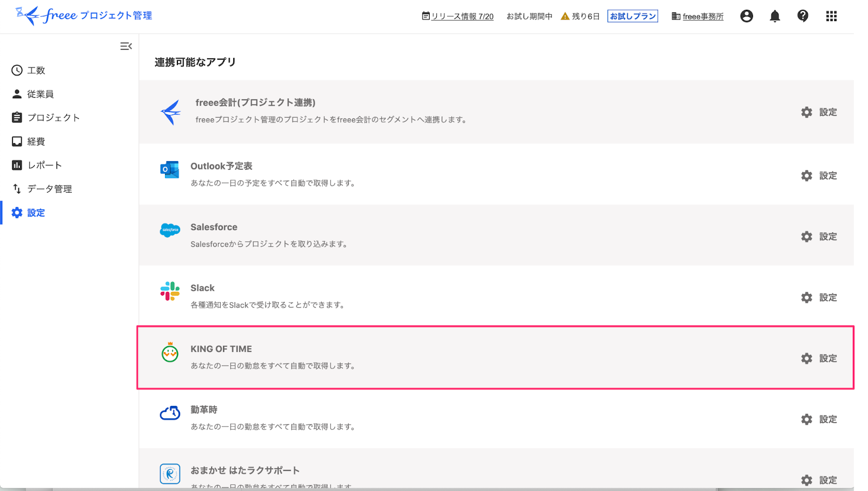This screenshot has height=491, width=868.
Task: Open 設定 for Salesforce
Action: click(819, 237)
